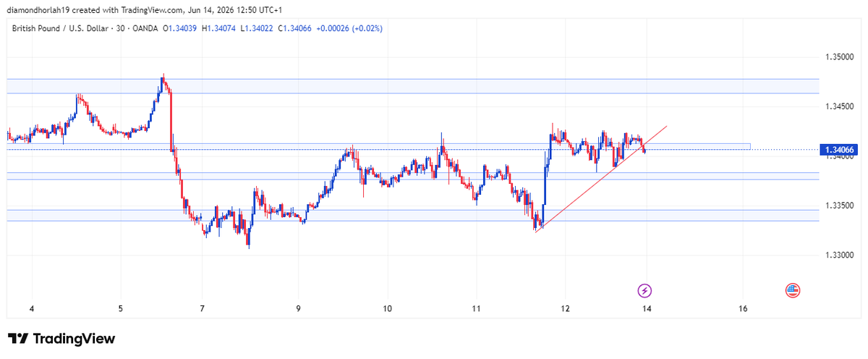
Task: Click date label 10 on time axis
Action: coord(388,308)
